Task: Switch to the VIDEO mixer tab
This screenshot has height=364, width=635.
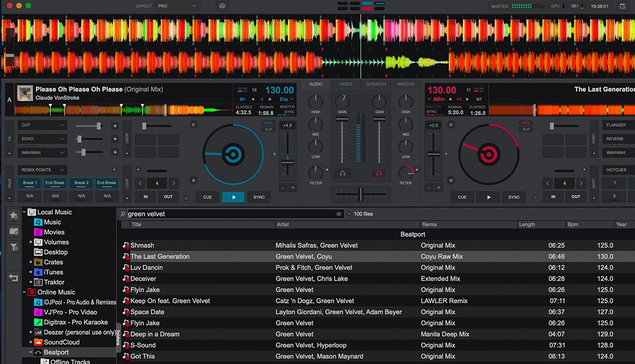Action: pyautogui.click(x=346, y=84)
